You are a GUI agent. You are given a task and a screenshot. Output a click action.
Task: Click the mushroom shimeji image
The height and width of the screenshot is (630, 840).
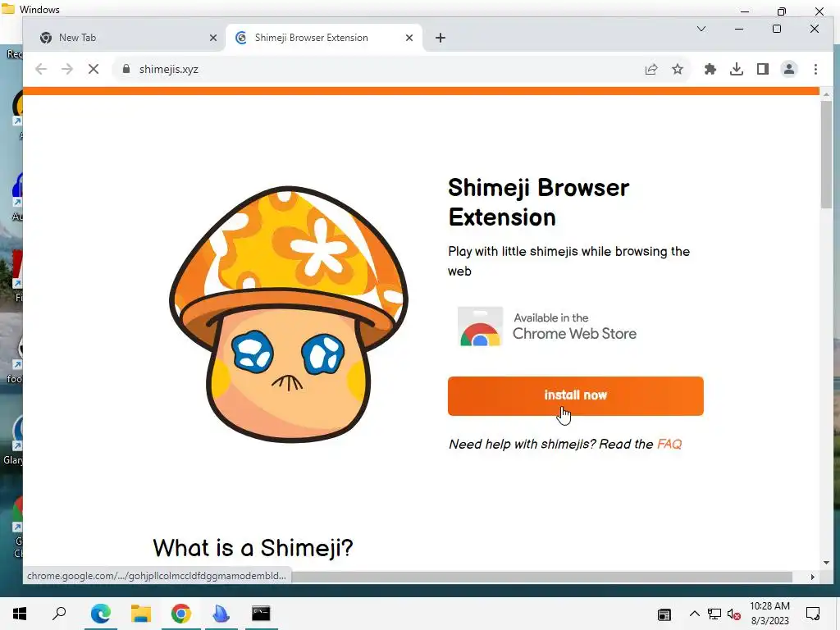pyautogui.click(x=289, y=314)
